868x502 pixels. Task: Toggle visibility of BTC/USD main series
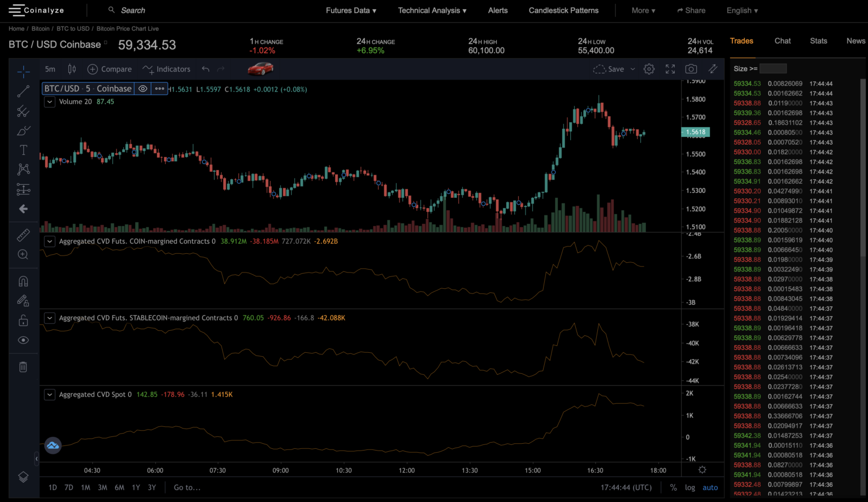click(143, 89)
